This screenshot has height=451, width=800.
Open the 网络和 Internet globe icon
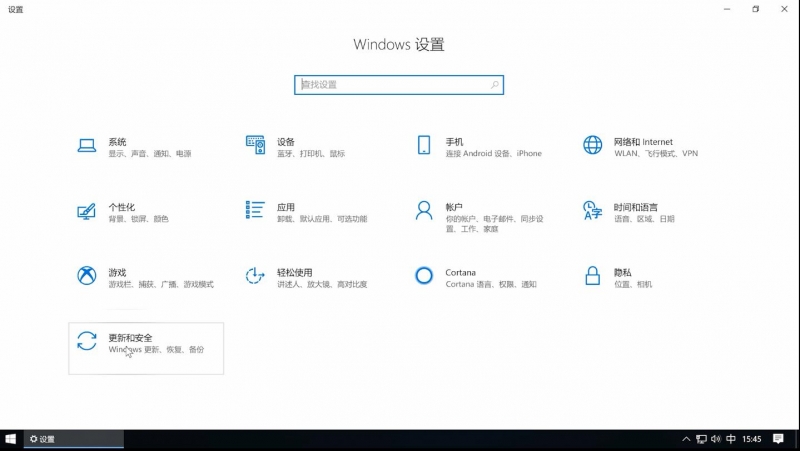pos(592,145)
